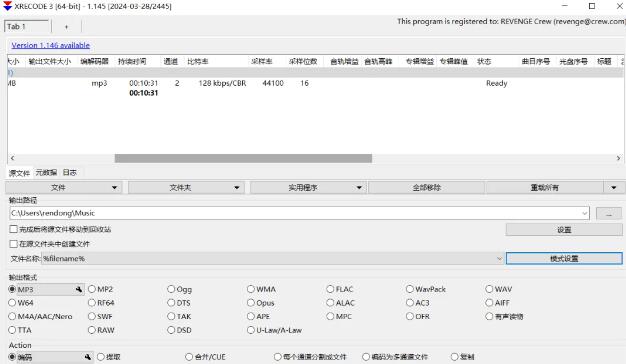Viewport: 626px width, 364px height.
Task: Add a new tab with the plus button
Action: (66, 27)
